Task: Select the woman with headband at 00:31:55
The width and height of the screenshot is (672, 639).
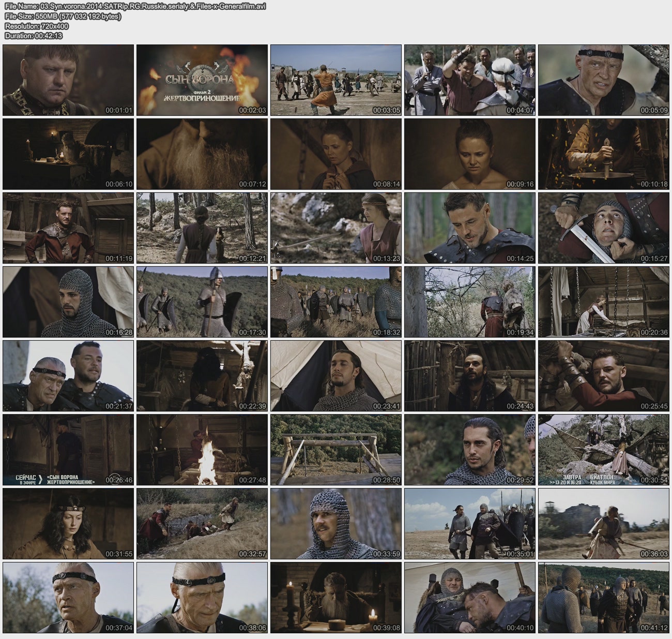Action: pyautogui.click(x=68, y=524)
